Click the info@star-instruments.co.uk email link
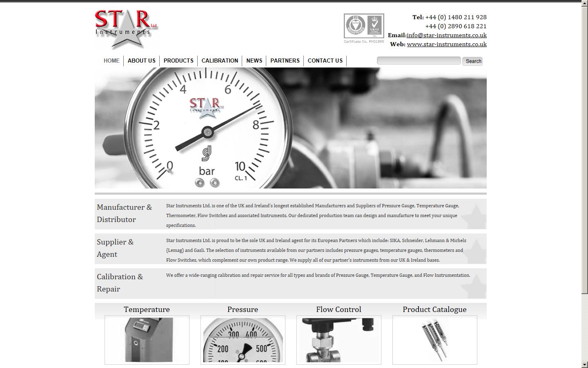588x368 pixels. (447, 35)
